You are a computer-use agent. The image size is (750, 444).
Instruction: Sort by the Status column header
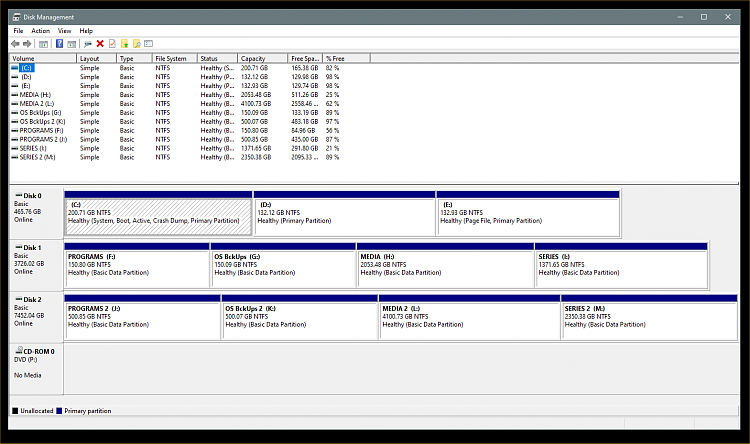217,58
